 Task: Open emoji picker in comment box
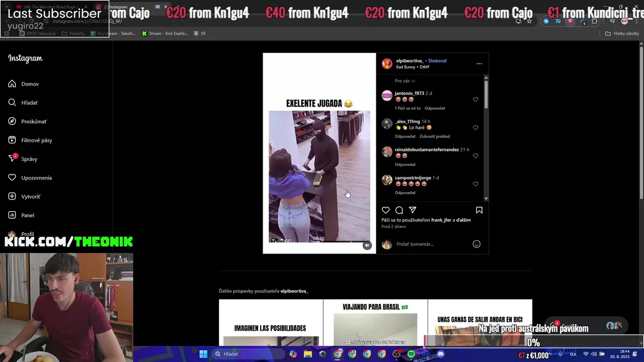tap(476, 244)
